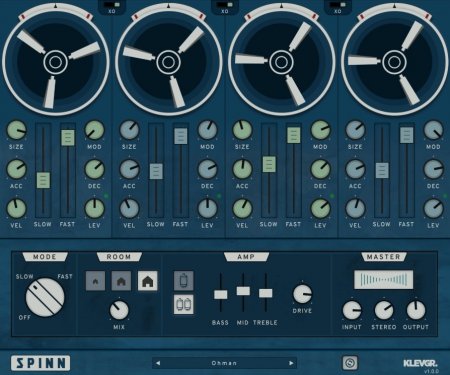450x375 pixels.
Task: Click the first rotor VEL knob
Action: coord(16,209)
